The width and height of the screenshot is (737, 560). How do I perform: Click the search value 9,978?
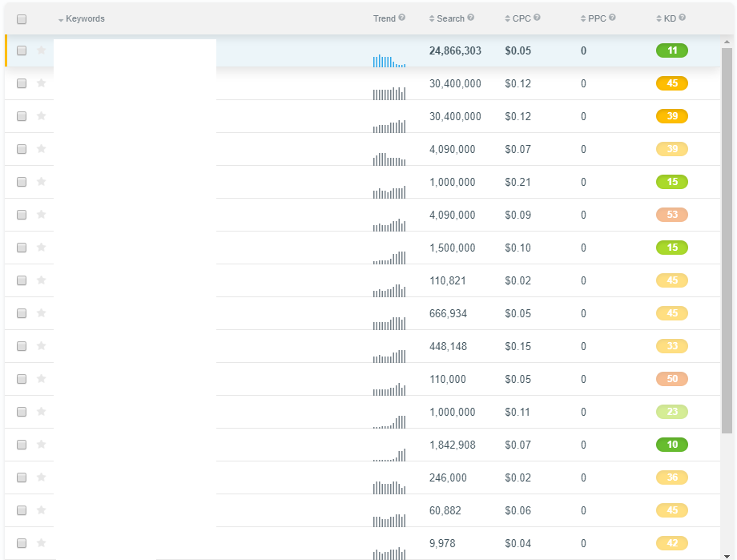coord(442,543)
